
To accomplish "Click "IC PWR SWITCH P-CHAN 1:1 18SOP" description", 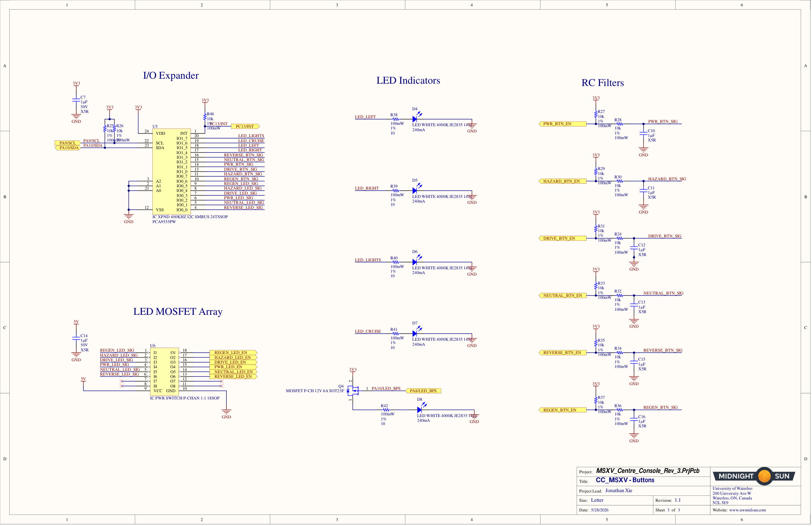I will point(185,398).
